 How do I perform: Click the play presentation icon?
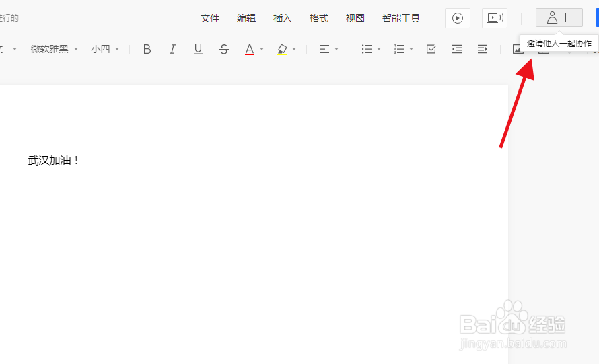pyautogui.click(x=457, y=18)
